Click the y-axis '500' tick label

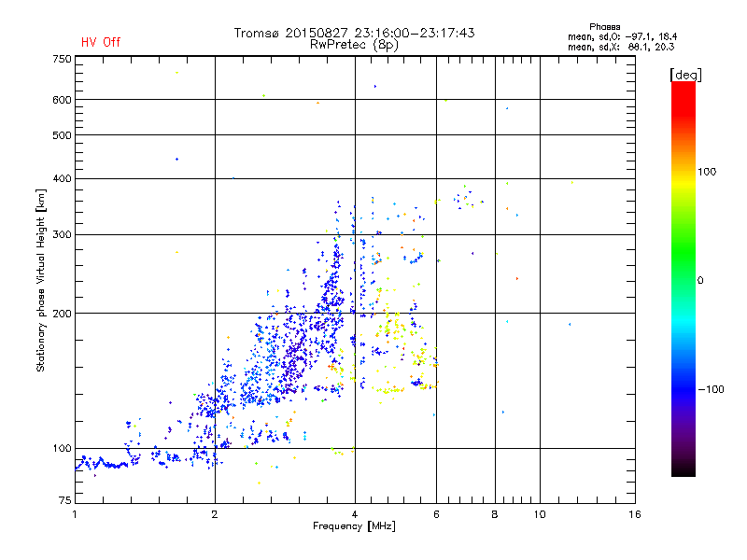(x=62, y=135)
